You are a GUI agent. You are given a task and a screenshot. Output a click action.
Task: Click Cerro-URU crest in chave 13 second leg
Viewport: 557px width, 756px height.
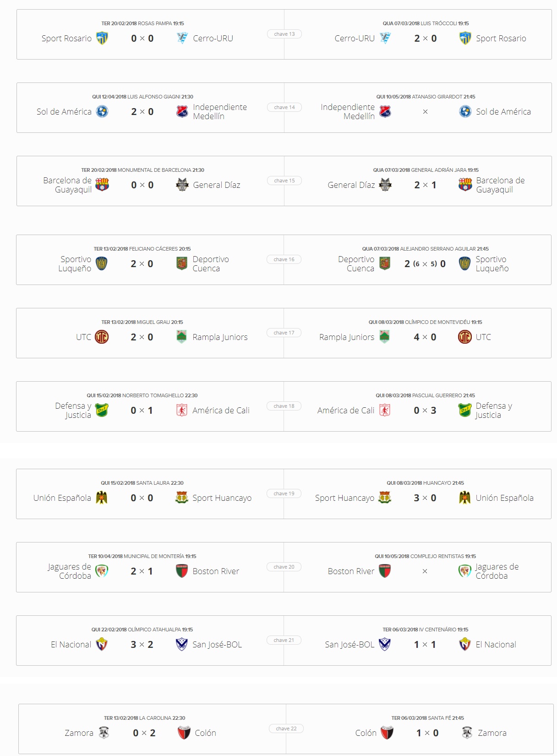point(385,38)
